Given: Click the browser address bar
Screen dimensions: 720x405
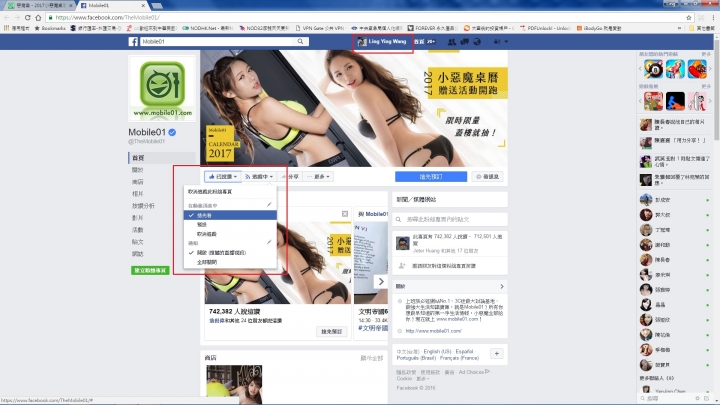Looking at the screenshot, I should pos(367,17).
